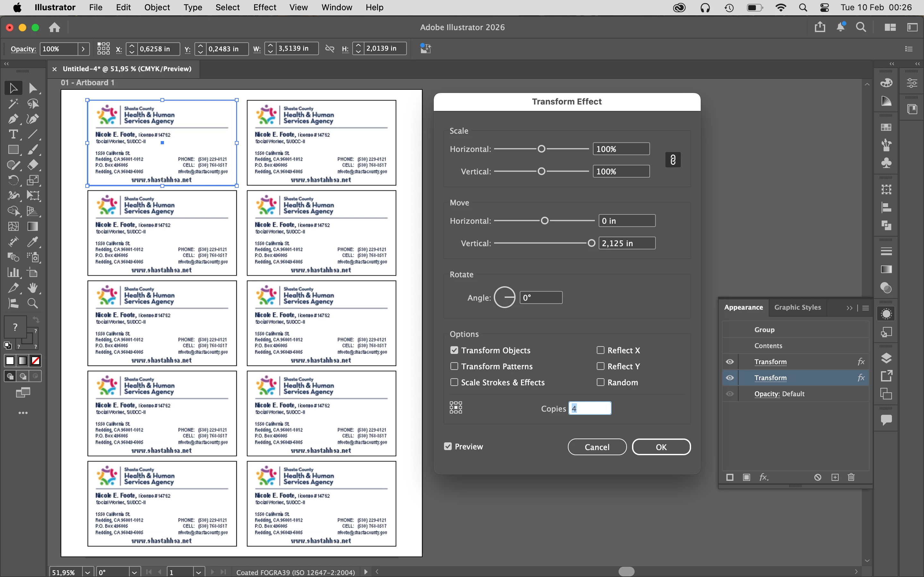Click the Add New Effect fx button
The height and width of the screenshot is (577, 924).
(x=763, y=477)
